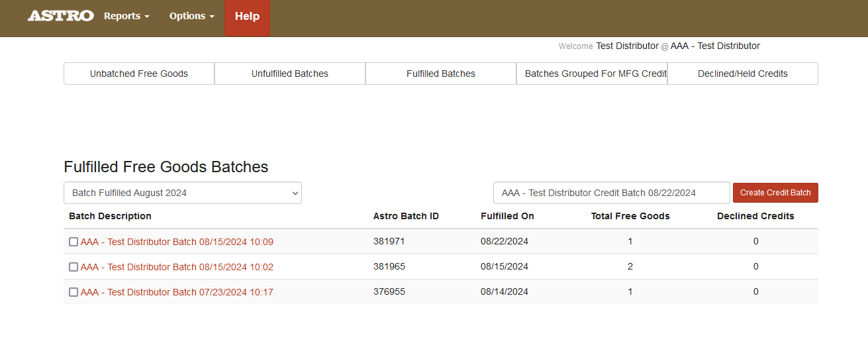Expand Batch Fulfilled August 2024 dropdown
Viewport: 868px width, 359px height.
click(x=183, y=193)
